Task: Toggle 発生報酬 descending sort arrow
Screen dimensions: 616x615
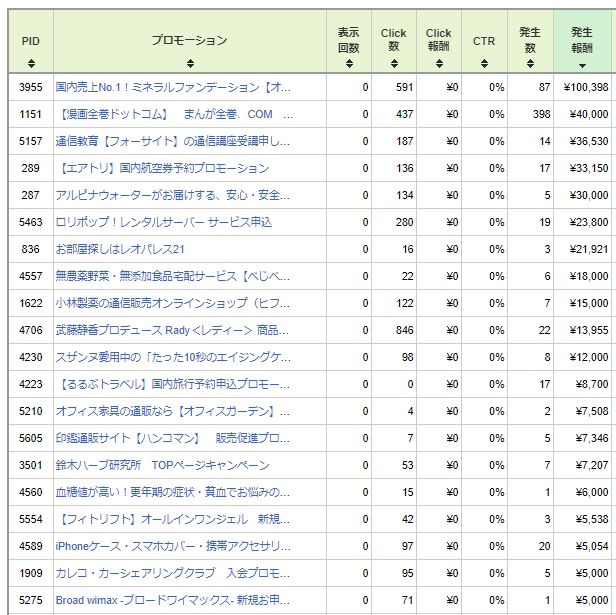Action: click(x=582, y=66)
